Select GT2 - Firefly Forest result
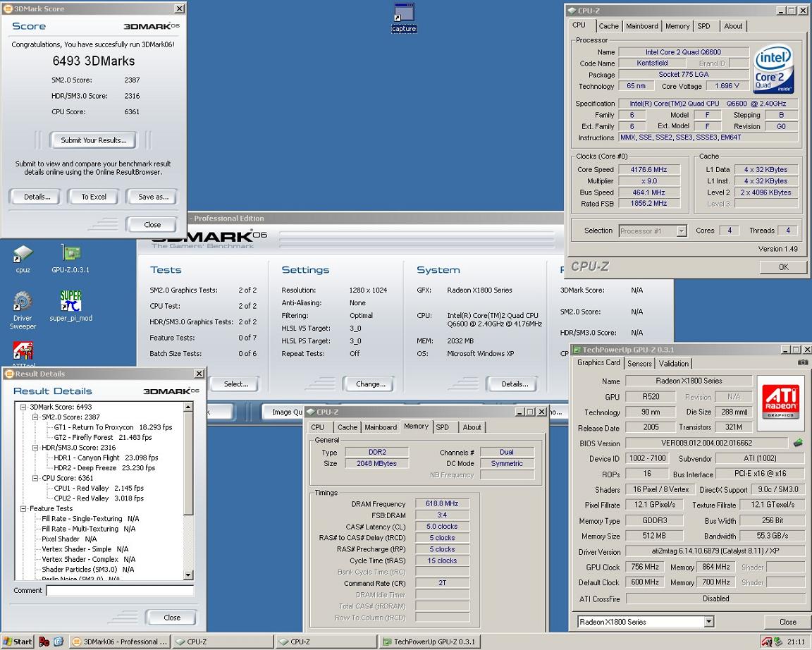The height and width of the screenshot is (650, 812). click(x=102, y=437)
